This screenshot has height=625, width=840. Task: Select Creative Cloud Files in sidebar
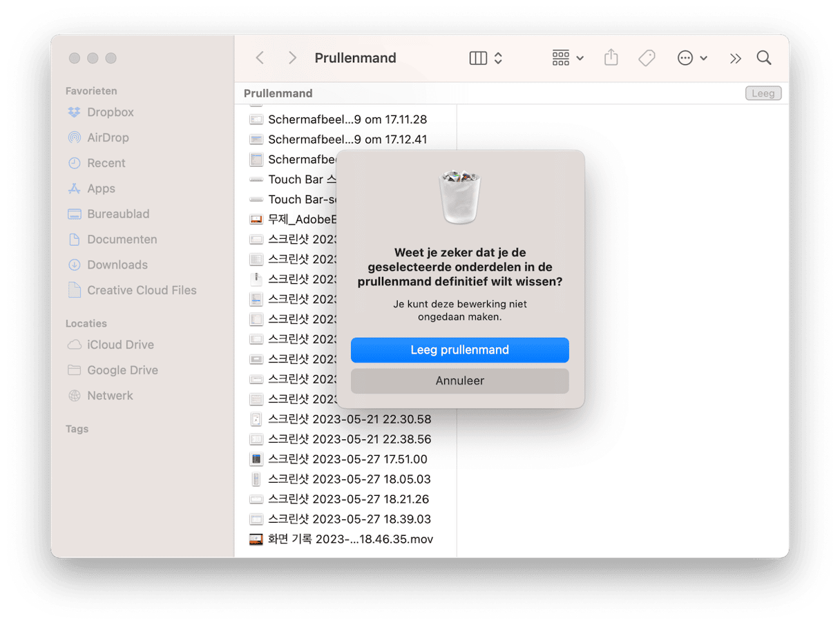pyautogui.click(x=142, y=291)
